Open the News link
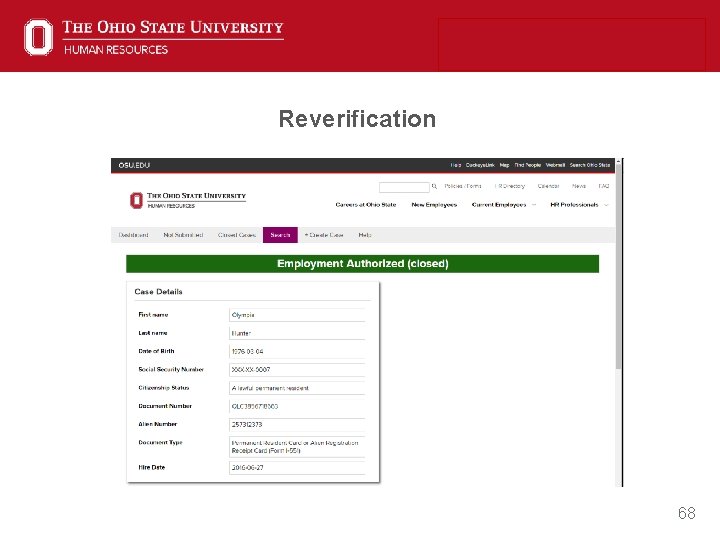This screenshot has height=540, width=720. (579, 186)
